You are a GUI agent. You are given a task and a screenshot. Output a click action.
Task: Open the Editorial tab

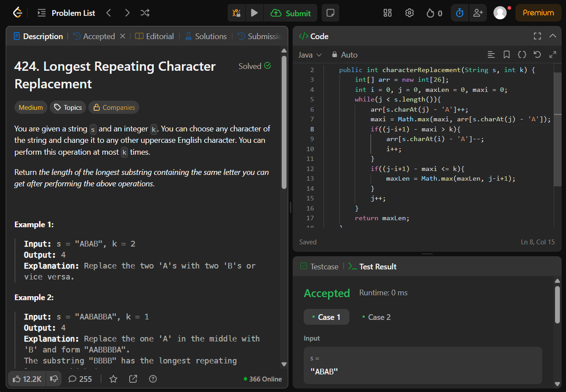(x=154, y=36)
